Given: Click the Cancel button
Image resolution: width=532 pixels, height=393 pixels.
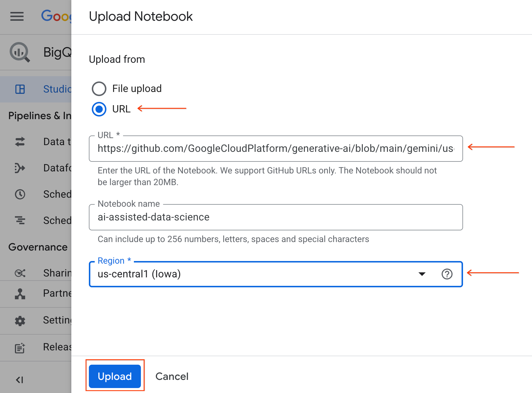Looking at the screenshot, I should point(172,376).
